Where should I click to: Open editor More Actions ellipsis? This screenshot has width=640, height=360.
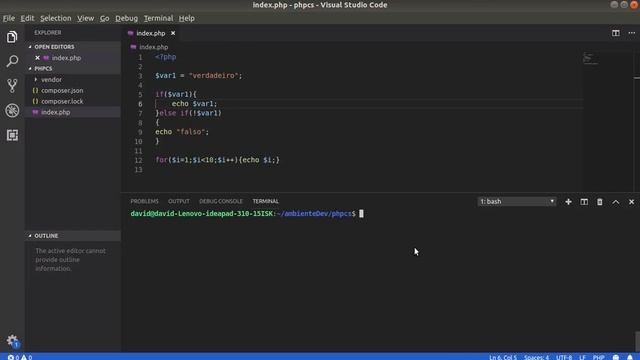point(631,33)
